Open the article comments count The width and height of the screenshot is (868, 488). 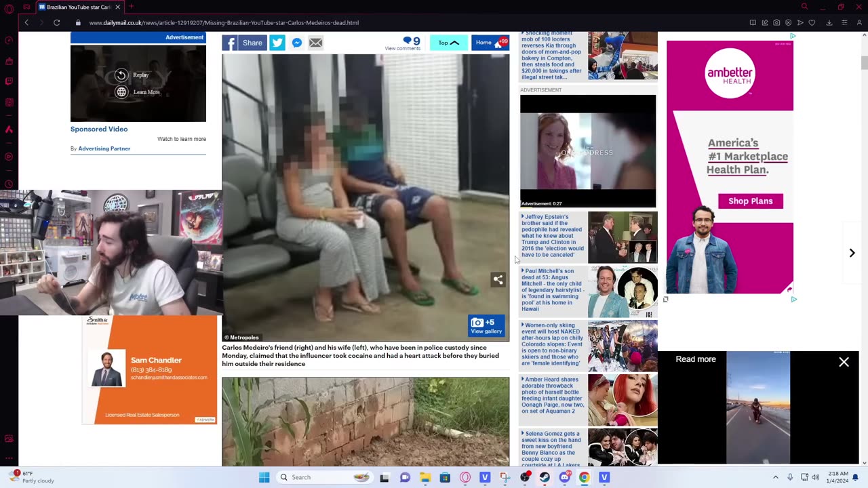pos(403,43)
